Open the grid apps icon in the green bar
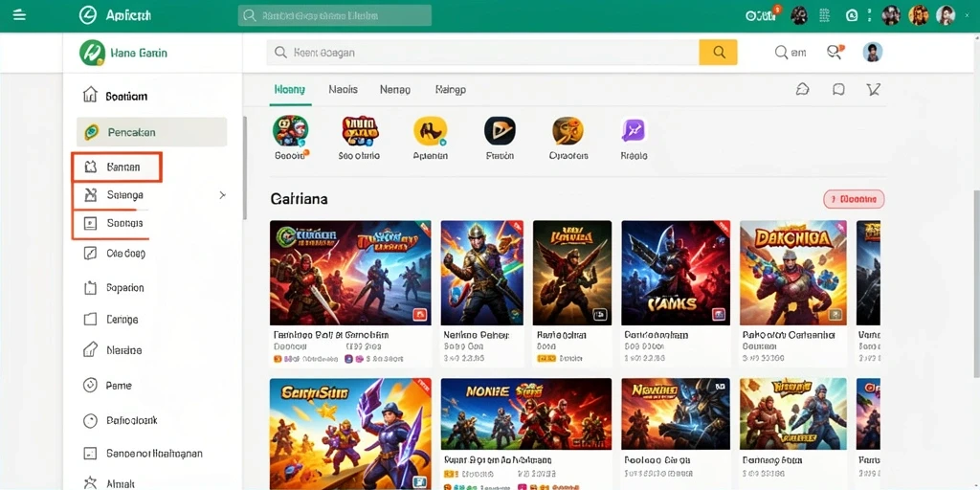Viewport: 980px width, 490px height. (824, 15)
